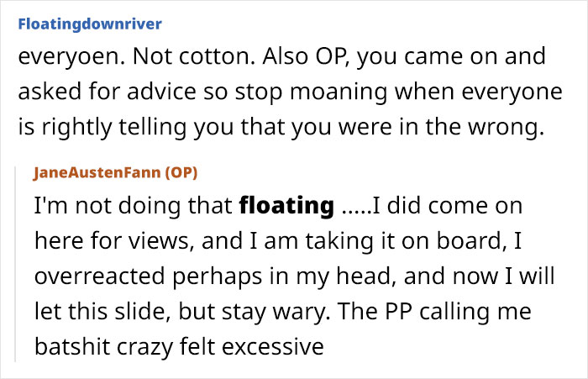Click the words "The PP calling me"
The image size is (588, 379).
(434, 312)
